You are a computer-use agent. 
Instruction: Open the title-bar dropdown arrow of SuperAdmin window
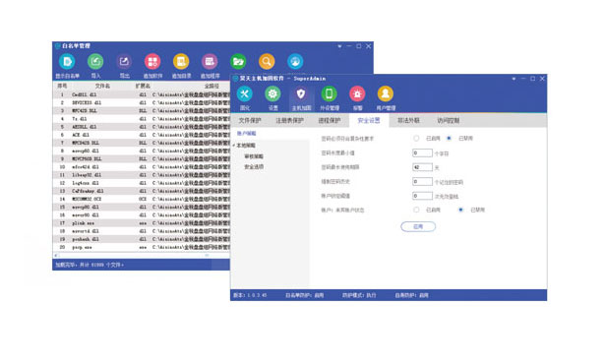point(514,79)
